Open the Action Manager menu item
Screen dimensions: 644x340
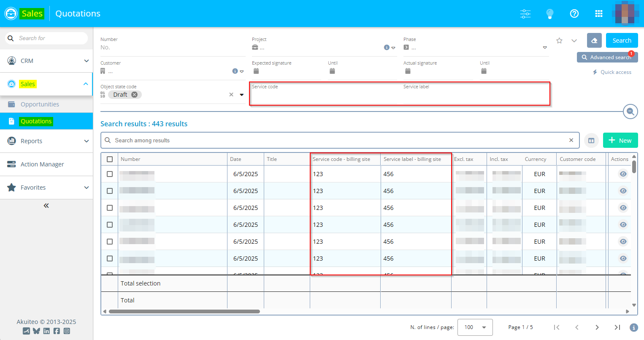tap(42, 164)
